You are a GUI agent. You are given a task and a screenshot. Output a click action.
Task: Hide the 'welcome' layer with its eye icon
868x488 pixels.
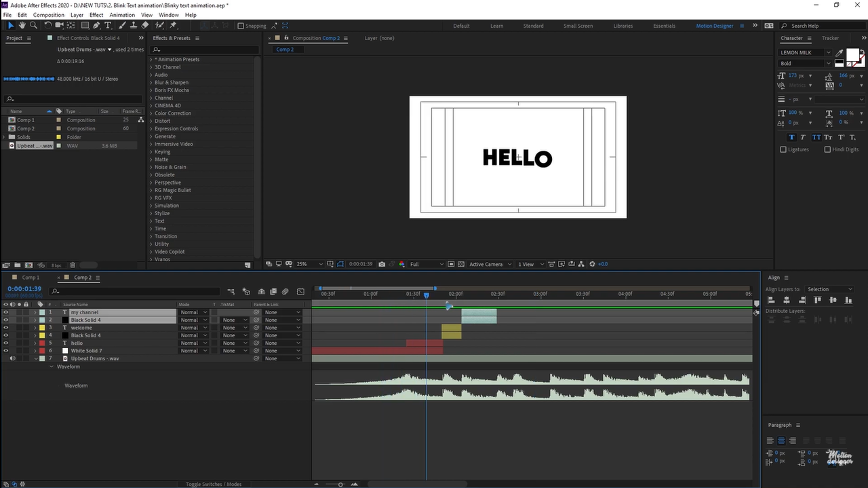tap(6, 328)
